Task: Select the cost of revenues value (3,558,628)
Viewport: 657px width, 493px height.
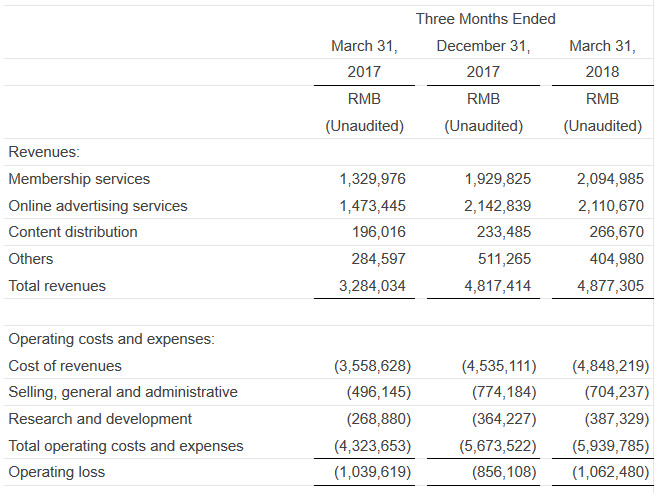Action: click(371, 366)
